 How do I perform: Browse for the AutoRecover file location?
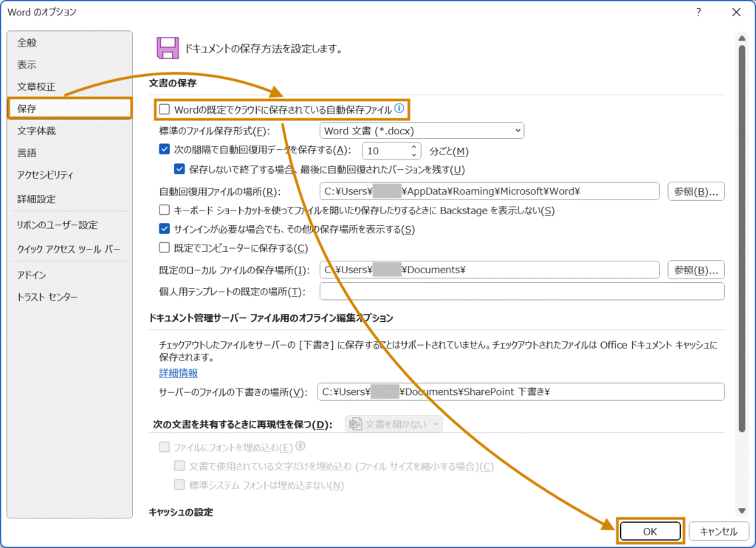click(x=695, y=191)
